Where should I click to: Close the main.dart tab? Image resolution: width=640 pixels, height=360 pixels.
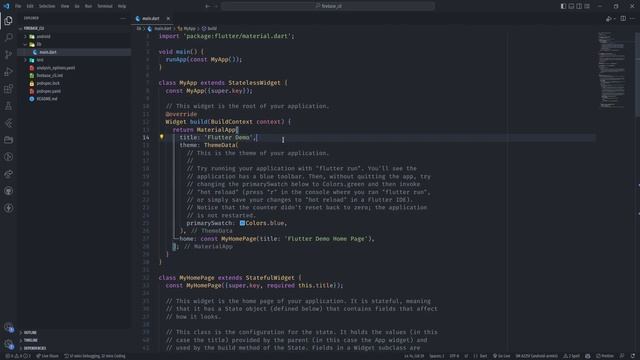(168, 19)
